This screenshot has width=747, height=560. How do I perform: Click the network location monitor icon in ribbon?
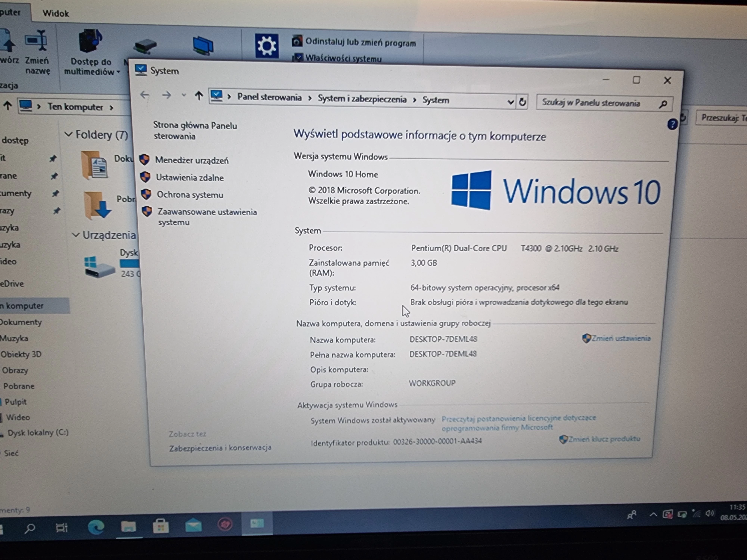coord(203,46)
